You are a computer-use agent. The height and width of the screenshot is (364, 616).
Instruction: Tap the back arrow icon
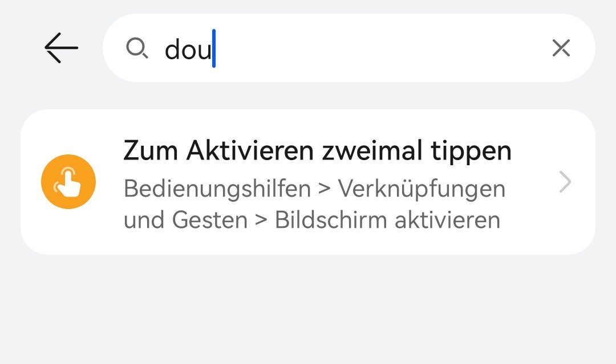(x=61, y=48)
